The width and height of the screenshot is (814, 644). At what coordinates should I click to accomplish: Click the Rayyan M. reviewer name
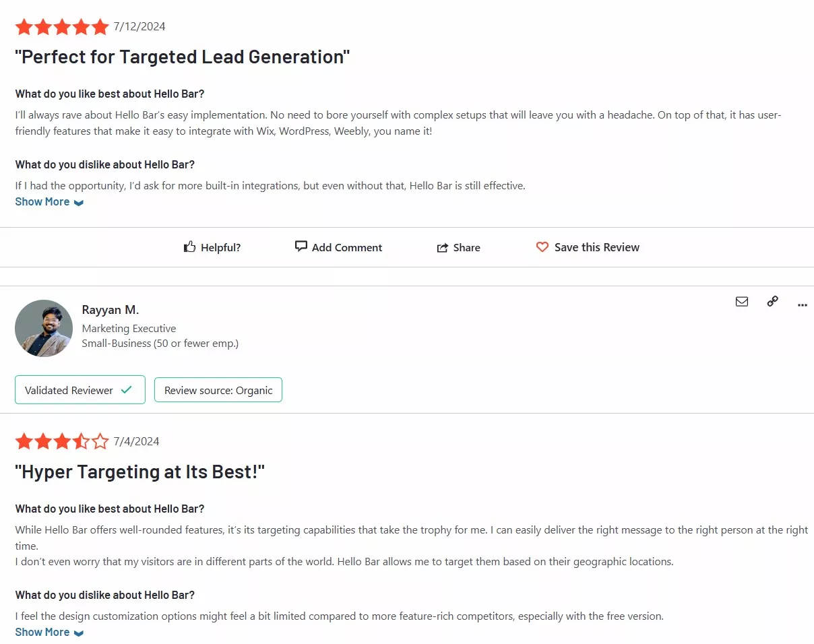(111, 310)
